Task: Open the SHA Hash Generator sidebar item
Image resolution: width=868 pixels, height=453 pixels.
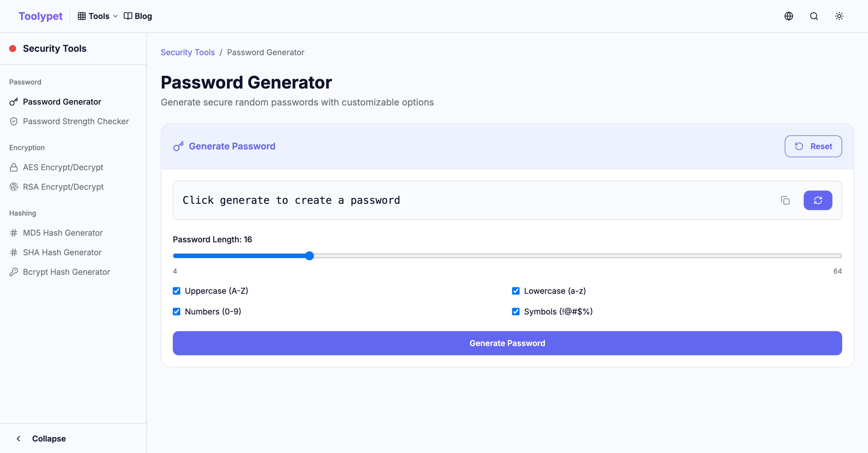Action: [x=62, y=252]
